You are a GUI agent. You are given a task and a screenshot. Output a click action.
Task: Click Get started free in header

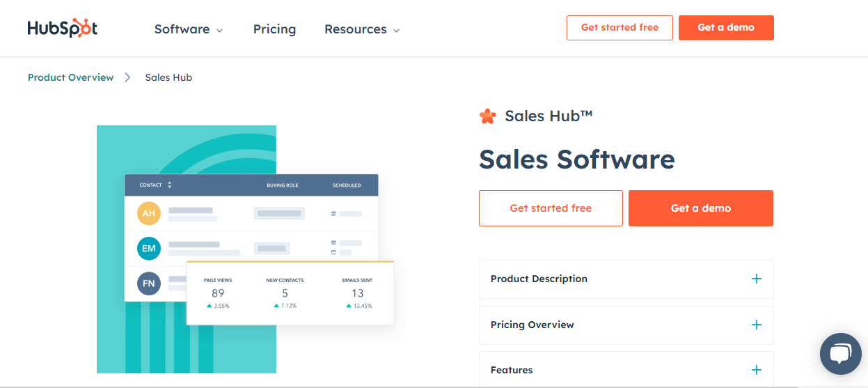[620, 28]
